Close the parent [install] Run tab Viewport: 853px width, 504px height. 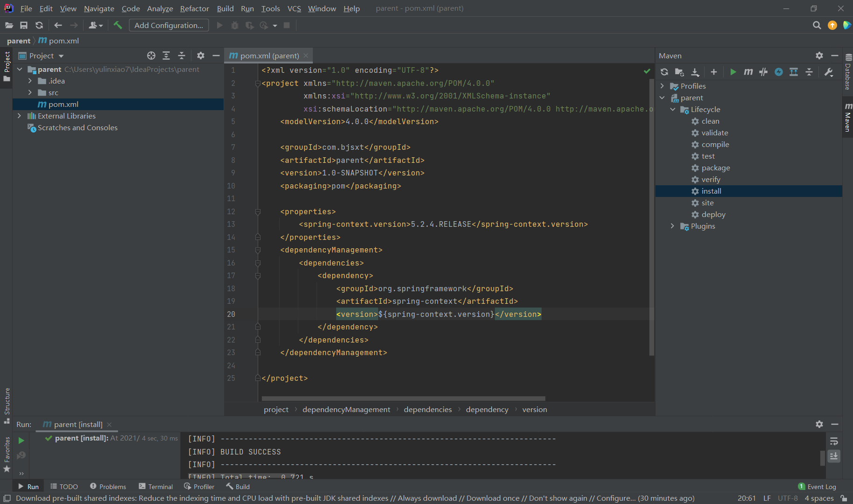pyautogui.click(x=109, y=424)
